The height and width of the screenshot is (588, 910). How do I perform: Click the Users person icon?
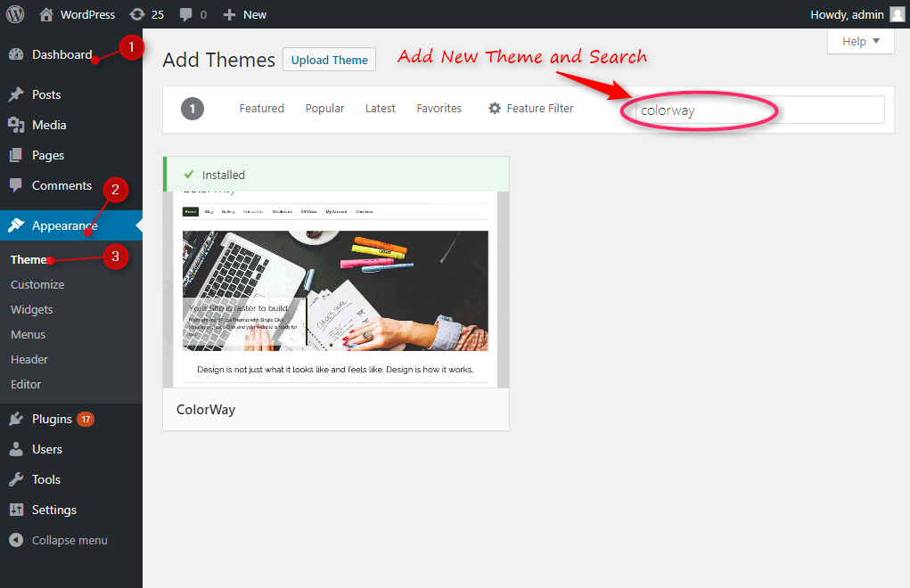[x=16, y=449]
